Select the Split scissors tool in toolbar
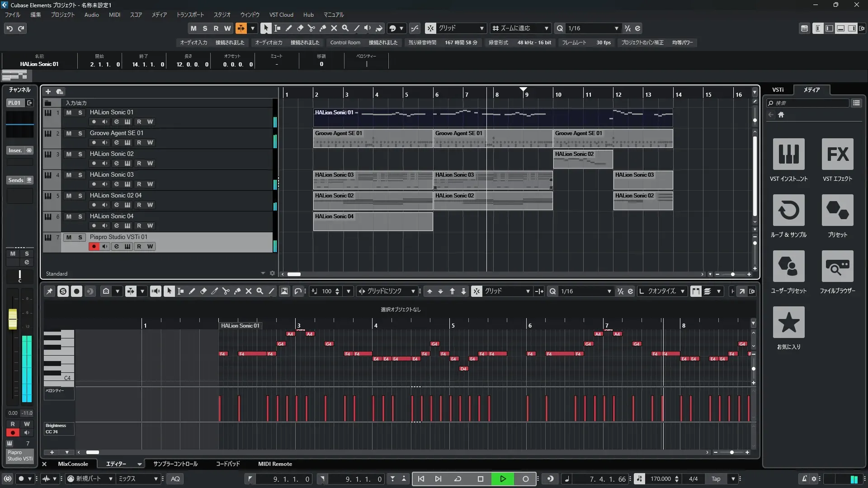 coord(311,28)
